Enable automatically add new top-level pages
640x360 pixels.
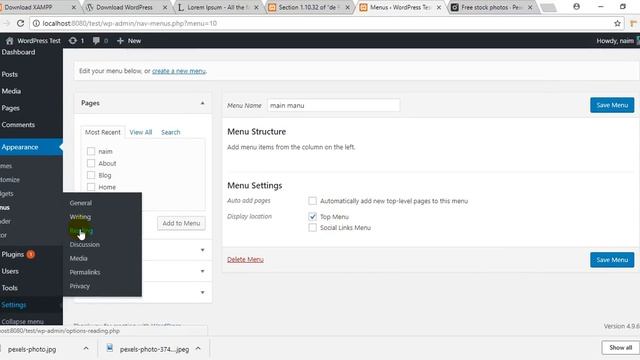pos(312,201)
